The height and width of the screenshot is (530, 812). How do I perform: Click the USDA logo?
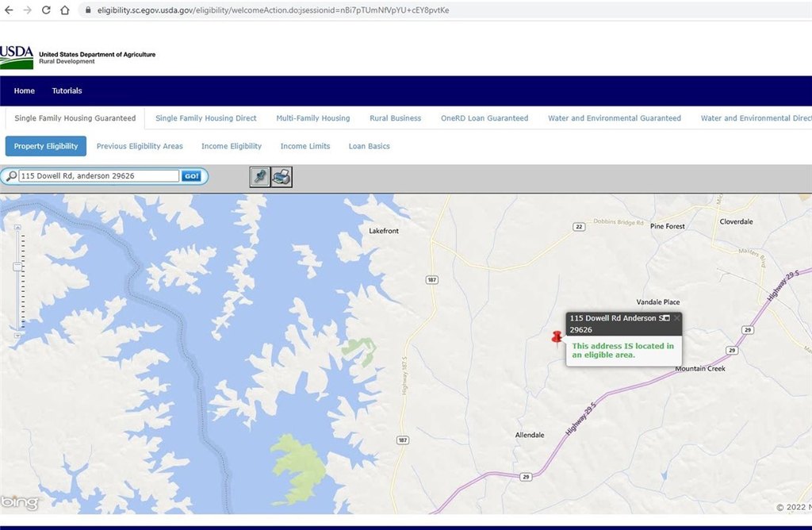coord(17,57)
